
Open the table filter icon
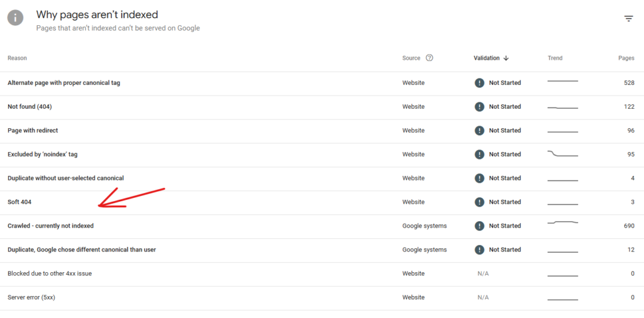click(628, 19)
